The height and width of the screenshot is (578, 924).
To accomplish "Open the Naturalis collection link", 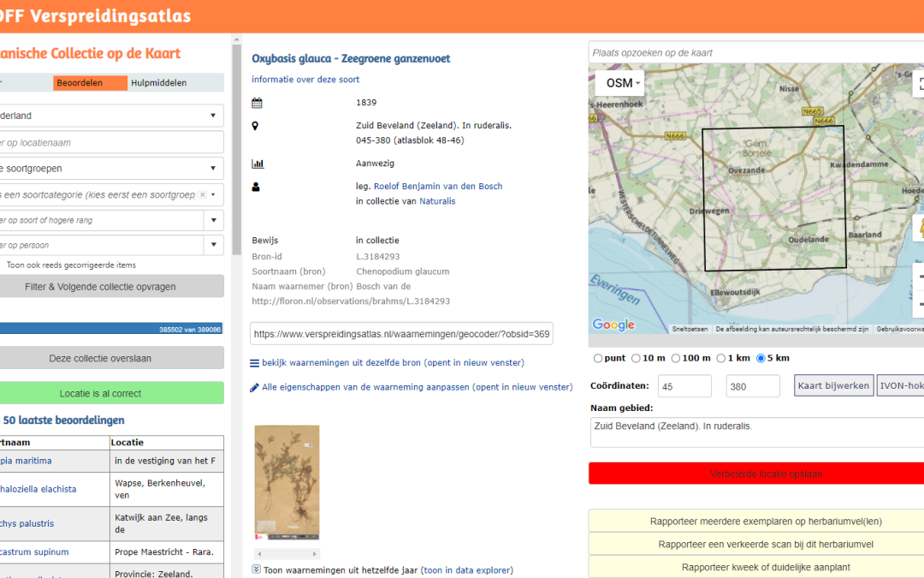I will pos(437,201).
